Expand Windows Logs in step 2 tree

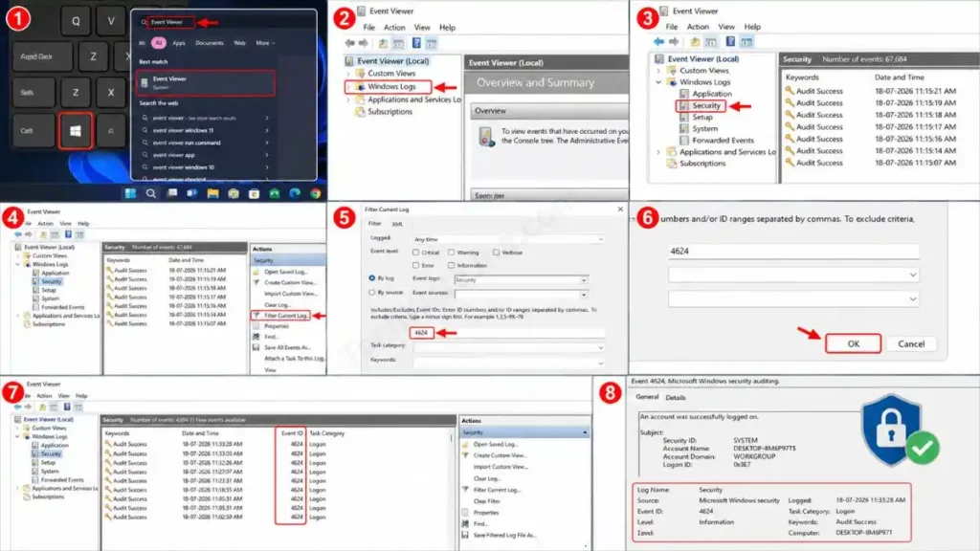coord(348,87)
